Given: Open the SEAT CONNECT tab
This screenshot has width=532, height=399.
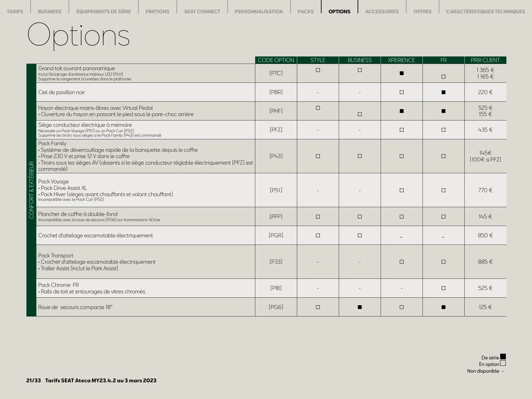Looking at the screenshot, I should (x=202, y=11).
